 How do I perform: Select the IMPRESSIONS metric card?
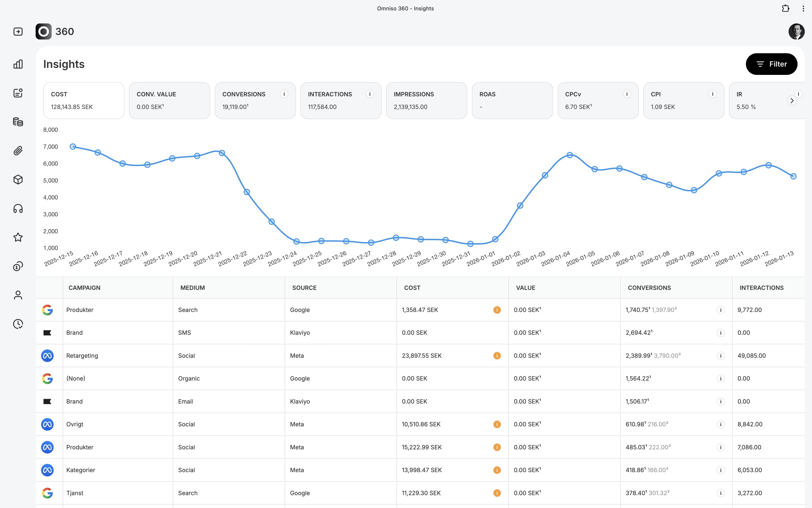pyautogui.click(x=426, y=100)
